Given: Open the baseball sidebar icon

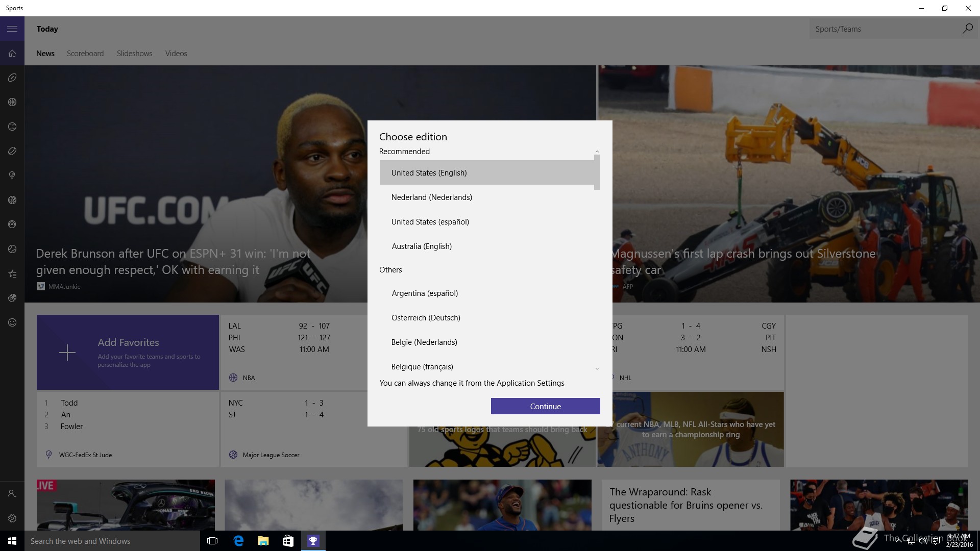Looking at the screenshot, I should [x=12, y=127].
